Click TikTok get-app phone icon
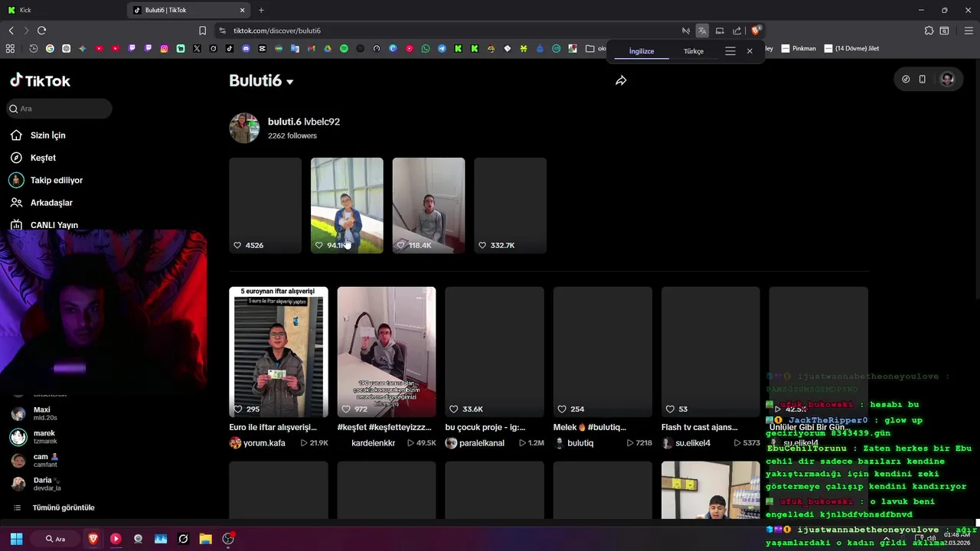The width and height of the screenshot is (980, 551). [922, 79]
